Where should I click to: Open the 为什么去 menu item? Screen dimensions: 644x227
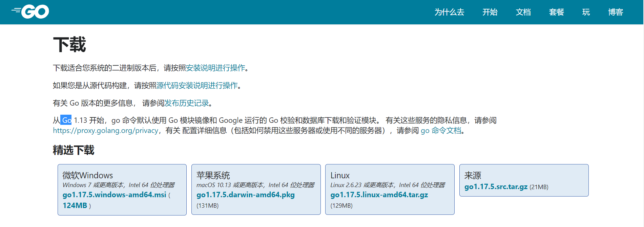tap(449, 12)
